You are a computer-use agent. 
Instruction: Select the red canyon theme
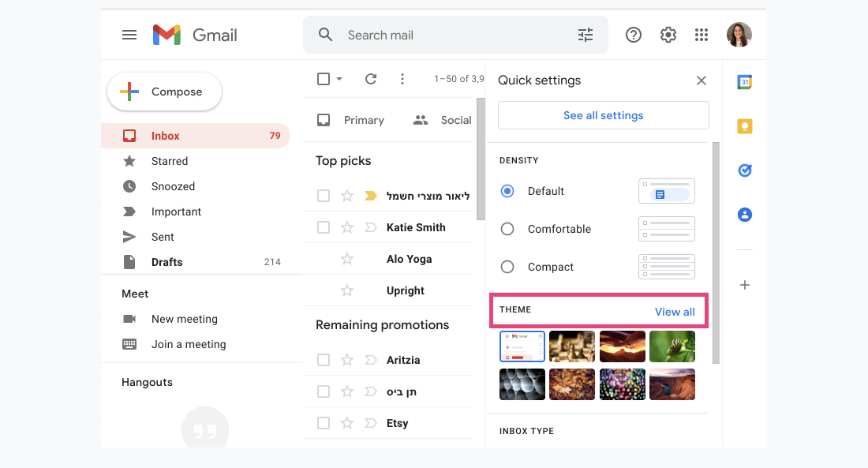pos(623,346)
